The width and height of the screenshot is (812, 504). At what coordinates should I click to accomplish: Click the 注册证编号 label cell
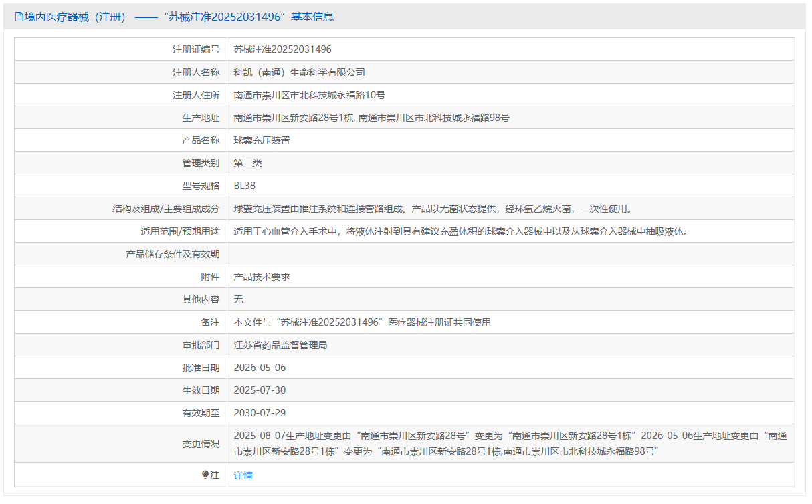pyautogui.click(x=121, y=49)
